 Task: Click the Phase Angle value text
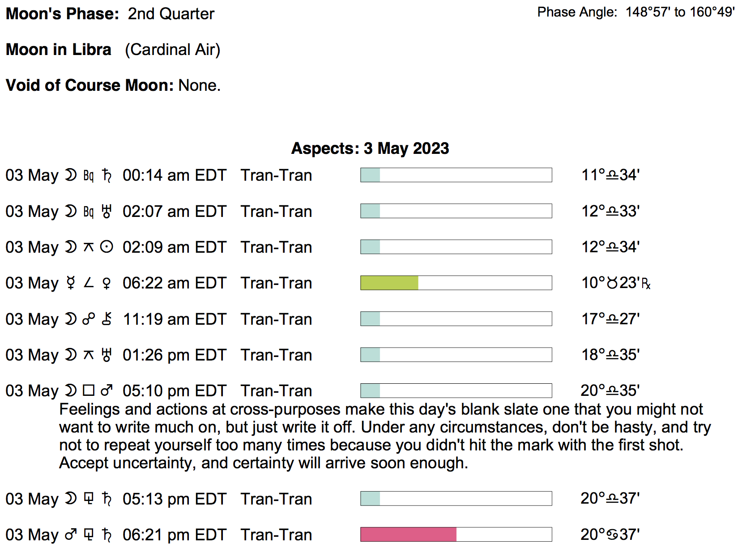point(680,12)
